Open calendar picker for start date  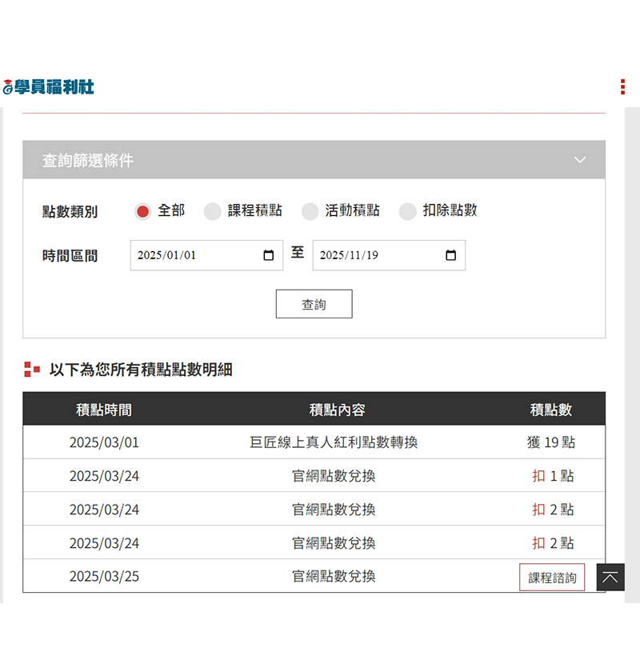point(269,255)
